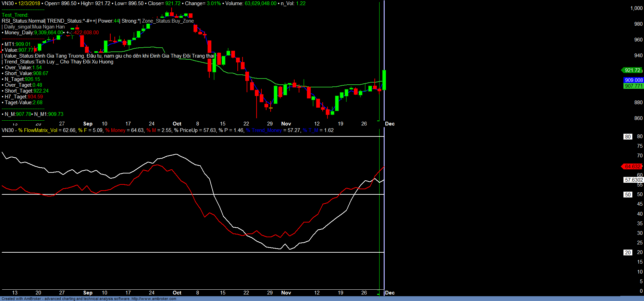The image size is (644, 301).
Task: Click the boxed 20 level label
Action: click(x=628, y=253)
